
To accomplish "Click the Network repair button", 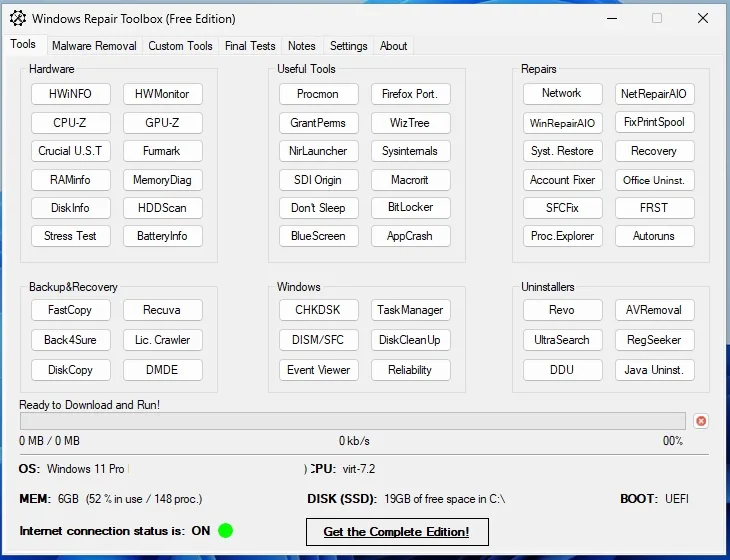I will click(563, 94).
